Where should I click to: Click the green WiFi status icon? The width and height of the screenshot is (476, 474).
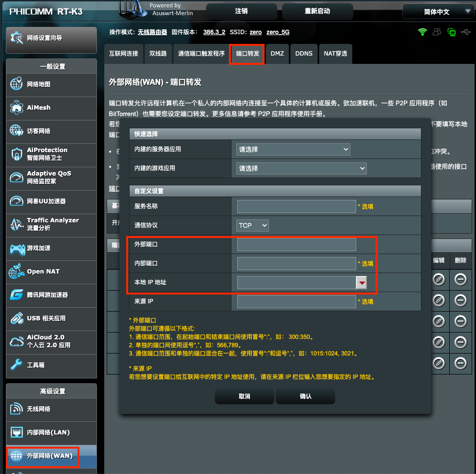(x=422, y=32)
